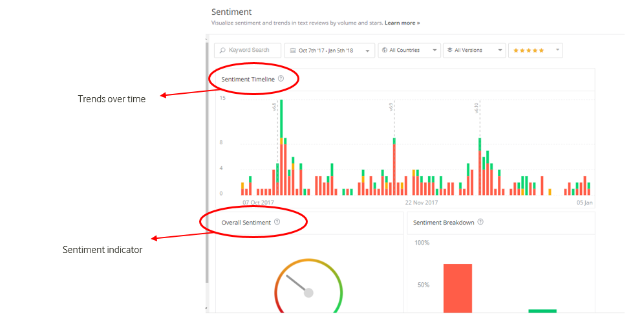Click the help icon next to Sentiment Timeline
The image size is (644, 332).
click(281, 78)
